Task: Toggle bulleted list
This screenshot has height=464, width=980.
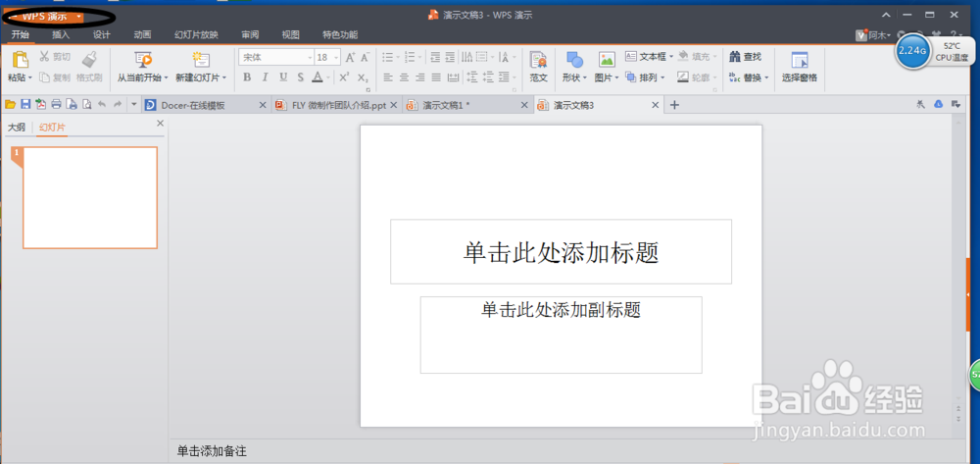Action: (x=387, y=57)
